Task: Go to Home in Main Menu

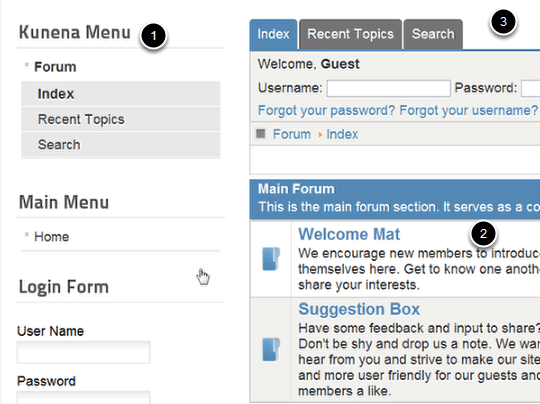Action: [51, 237]
